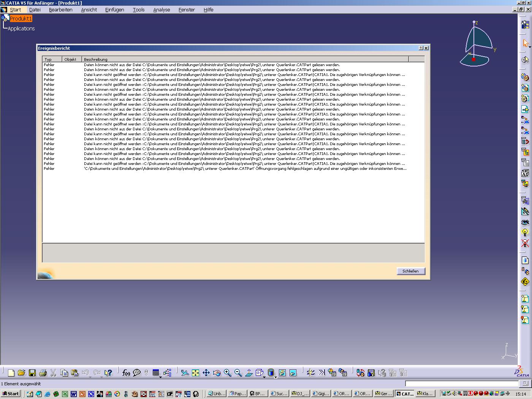
Task: Open dropdown arrow beside the Select tool
Action: 530,47
